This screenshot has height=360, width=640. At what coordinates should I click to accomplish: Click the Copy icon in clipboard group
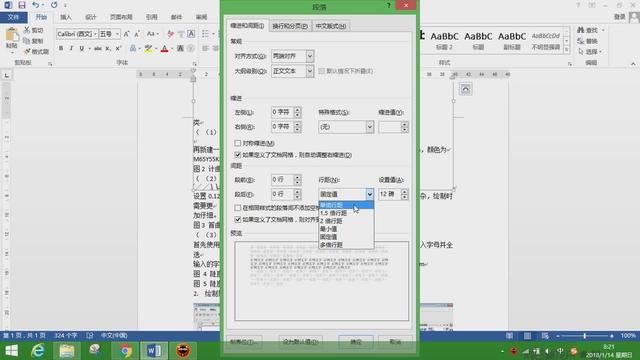pyautogui.click(x=27, y=41)
